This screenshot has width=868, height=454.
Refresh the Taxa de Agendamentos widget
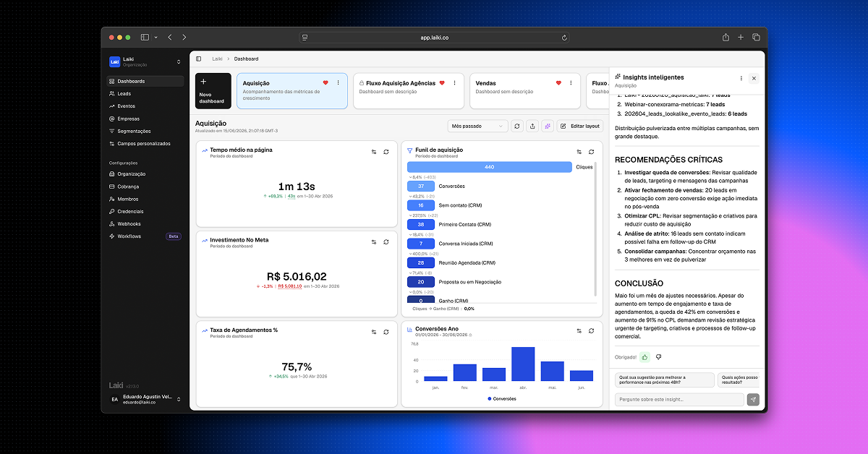click(386, 332)
